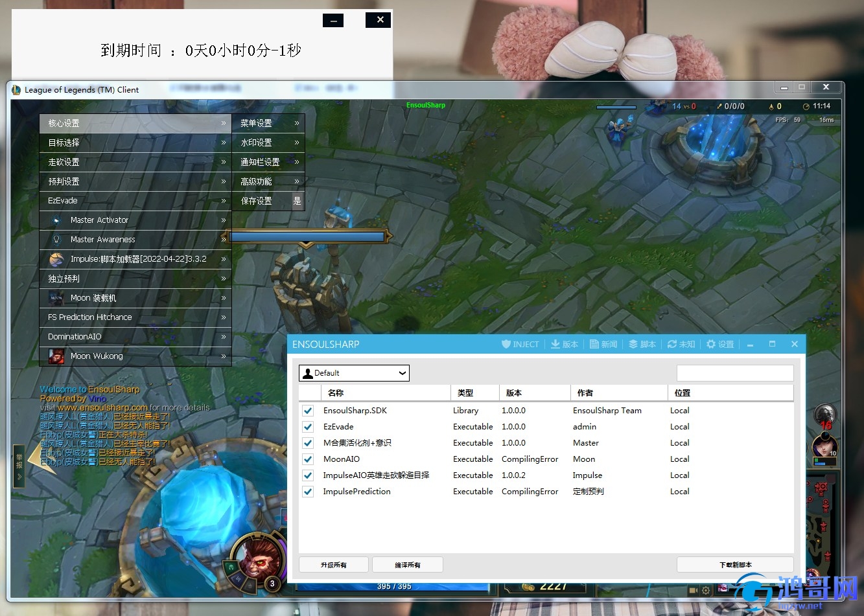The width and height of the screenshot is (864, 616).
Task: Click the League of Legends title icon
Action: [16, 90]
